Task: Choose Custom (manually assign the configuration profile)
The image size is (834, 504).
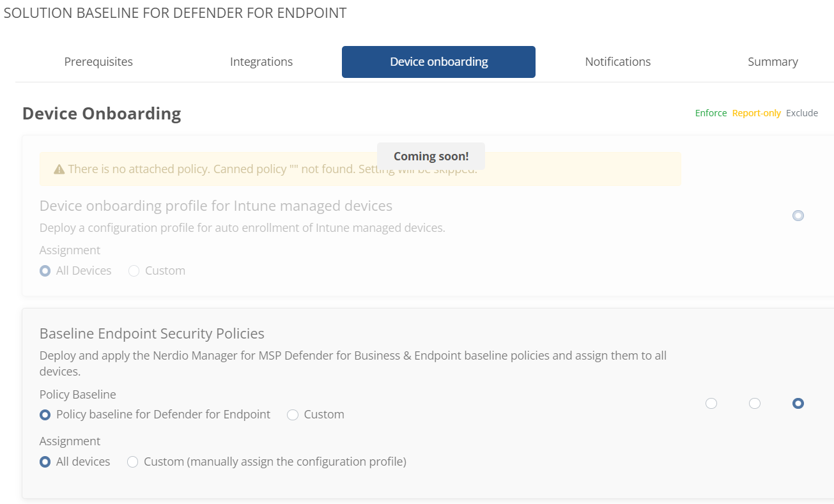Action: tap(132, 462)
